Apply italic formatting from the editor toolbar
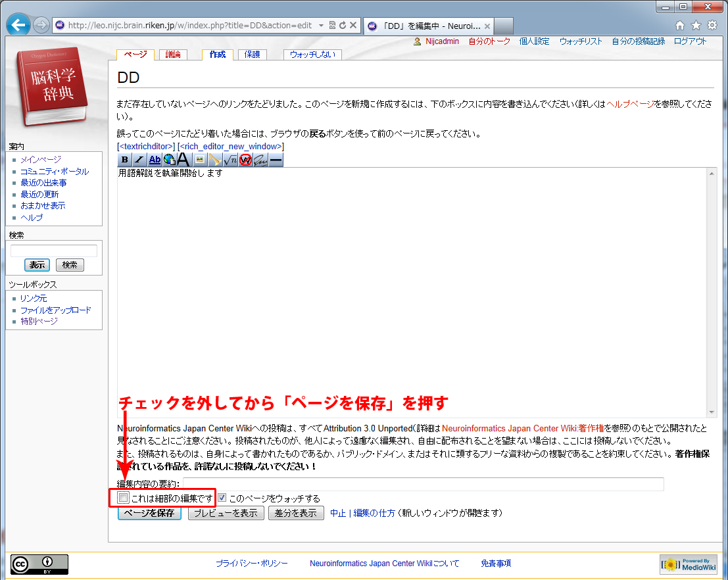728x580 pixels. [x=139, y=160]
